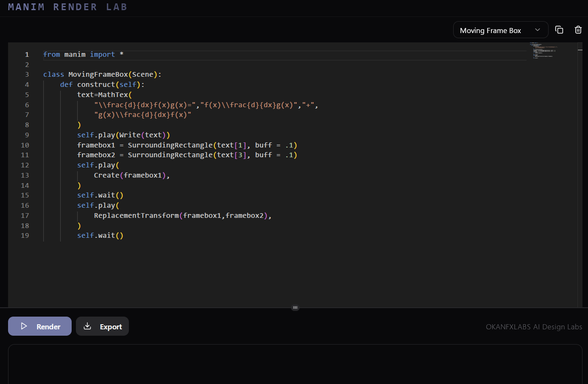Viewport: 588px width, 384px height.
Task: Click the OKANFXLABS AI Design Labs text
Action: [534, 327]
